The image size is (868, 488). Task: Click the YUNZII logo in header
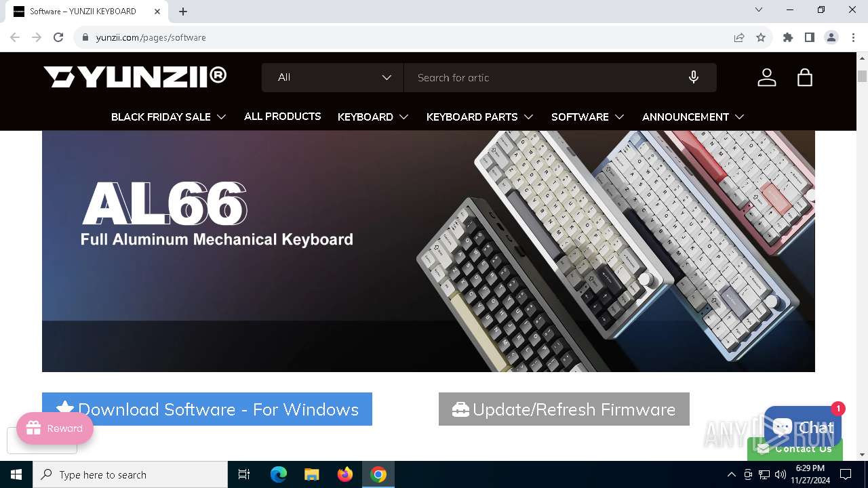[135, 77]
